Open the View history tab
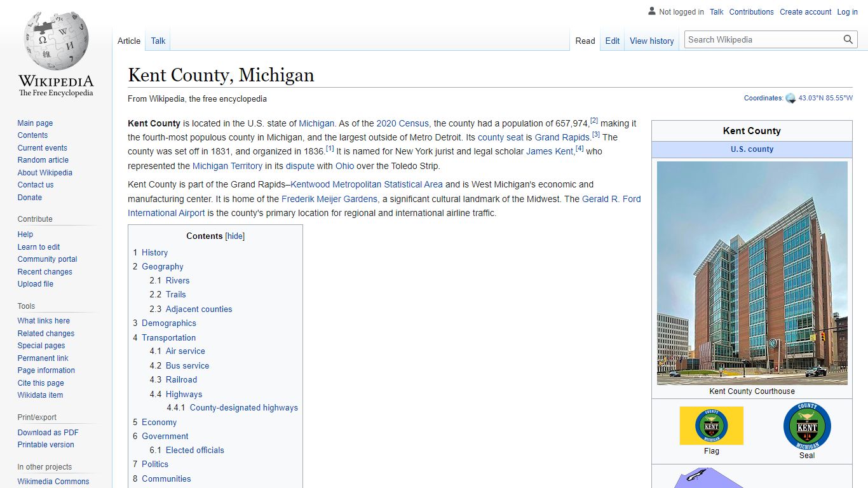This screenshot has height=488, width=868. tap(652, 41)
